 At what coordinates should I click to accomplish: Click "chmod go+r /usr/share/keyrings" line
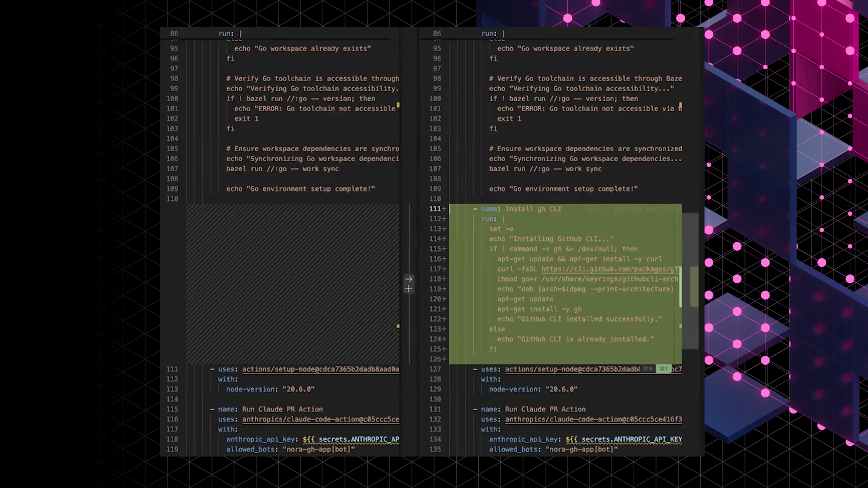588,279
